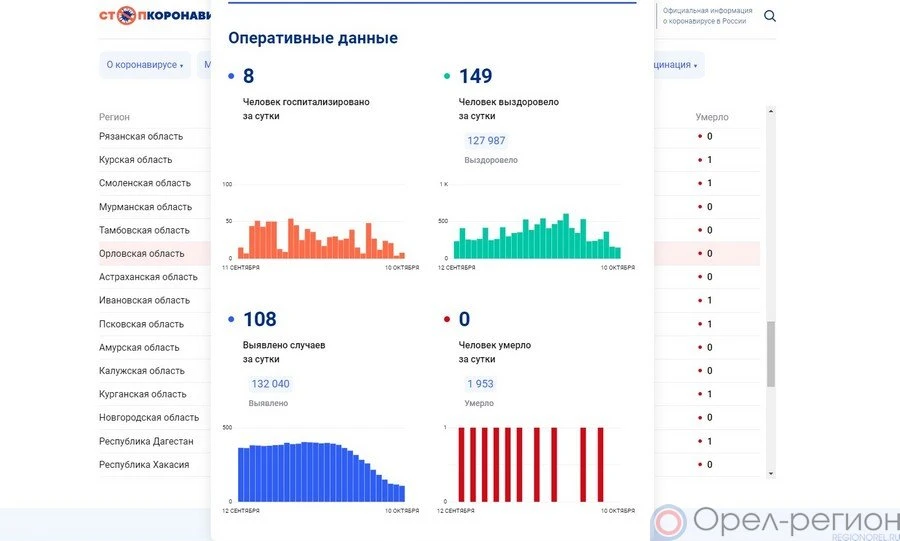The image size is (900, 541).
Task: Click the 127 987 recovered total badge
Action: (486, 141)
